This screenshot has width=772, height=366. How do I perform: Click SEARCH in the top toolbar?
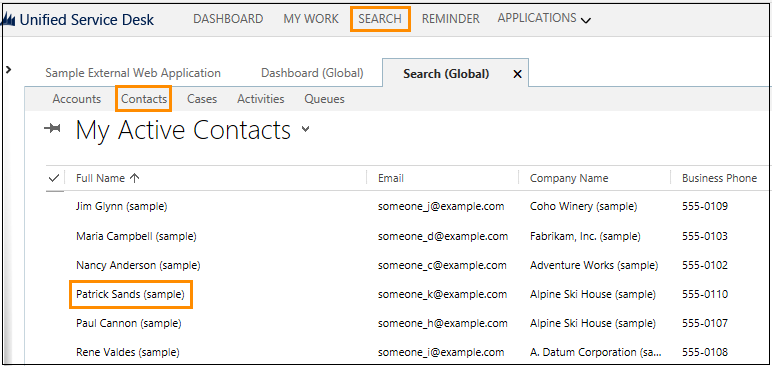[380, 19]
